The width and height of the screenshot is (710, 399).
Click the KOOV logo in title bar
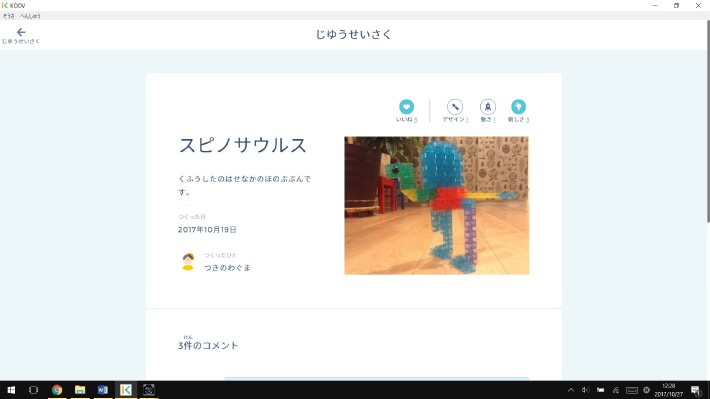5,5
